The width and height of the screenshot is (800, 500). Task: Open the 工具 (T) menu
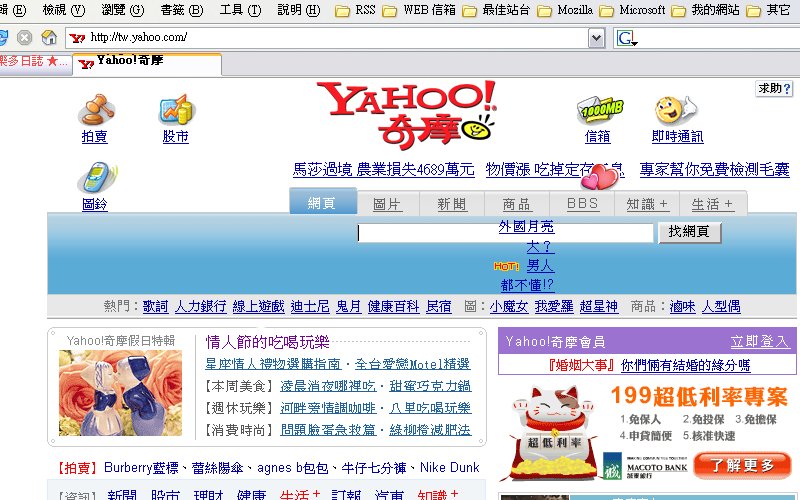(x=240, y=10)
